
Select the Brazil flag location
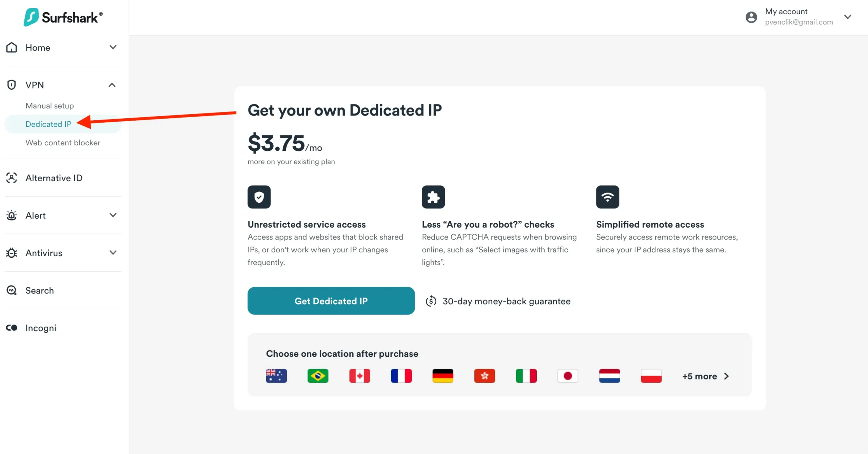[x=318, y=376]
